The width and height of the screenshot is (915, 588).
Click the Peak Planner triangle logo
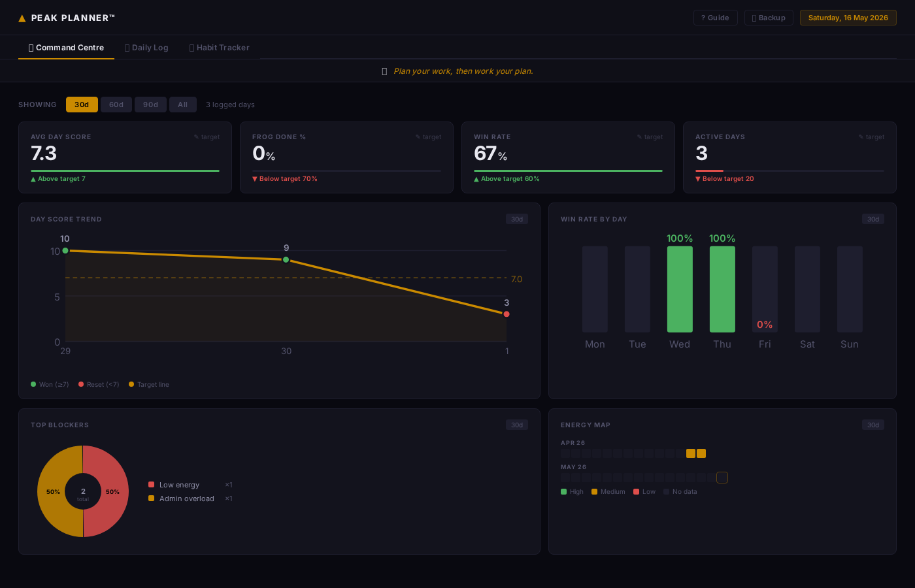pyautogui.click(x=22, y=18)
